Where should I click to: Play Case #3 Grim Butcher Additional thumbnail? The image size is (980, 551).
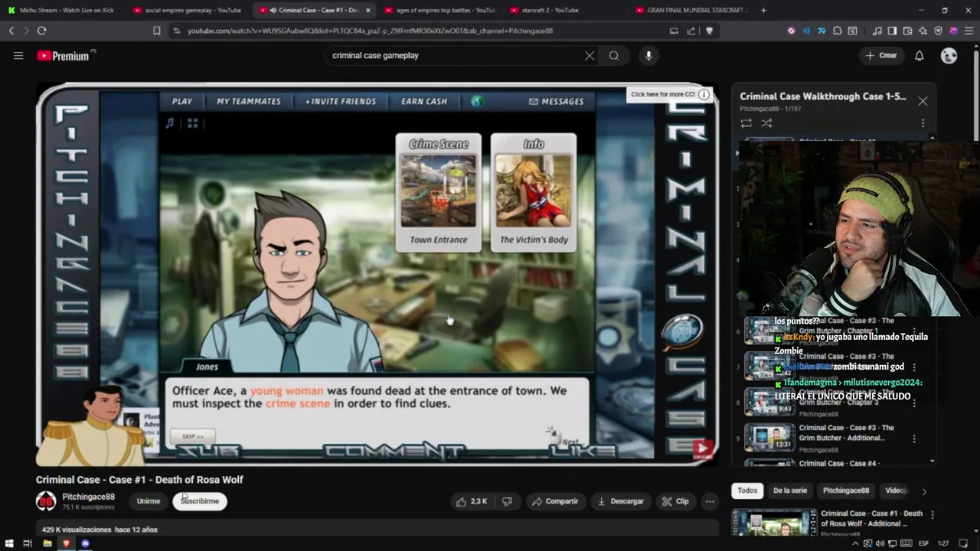769,438
